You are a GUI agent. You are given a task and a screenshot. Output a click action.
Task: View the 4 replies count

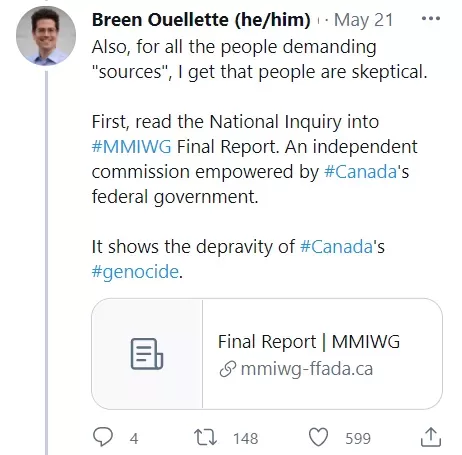[x=134, y=439]
